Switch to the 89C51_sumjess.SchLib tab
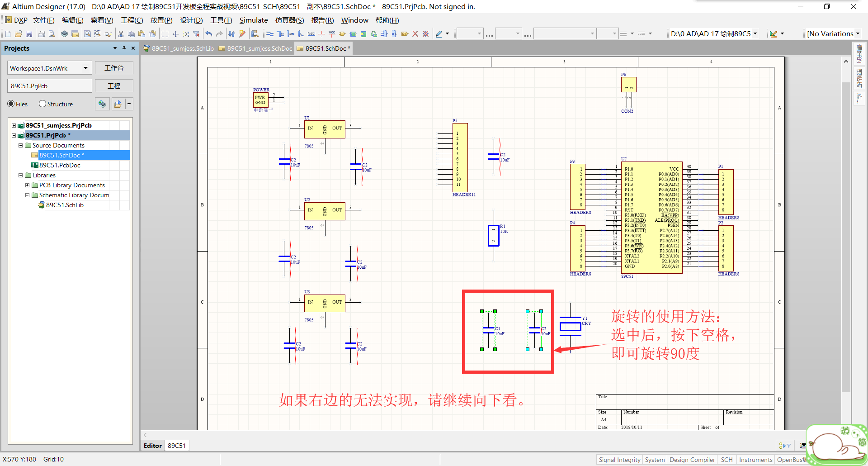This screenshot has width=868, height=466. coord(179,48)
